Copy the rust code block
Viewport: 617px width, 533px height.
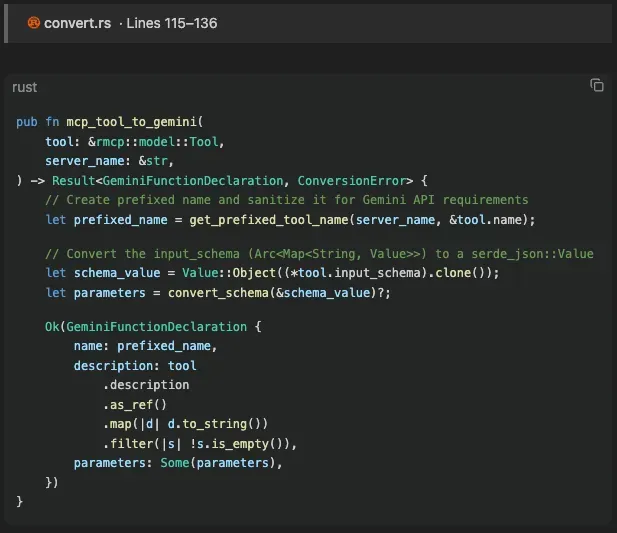tap(597, 85)
